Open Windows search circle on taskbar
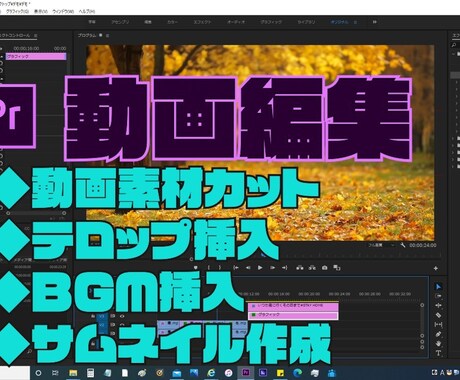460x380 pixels. pyautogui.click(x=38, y=373)
